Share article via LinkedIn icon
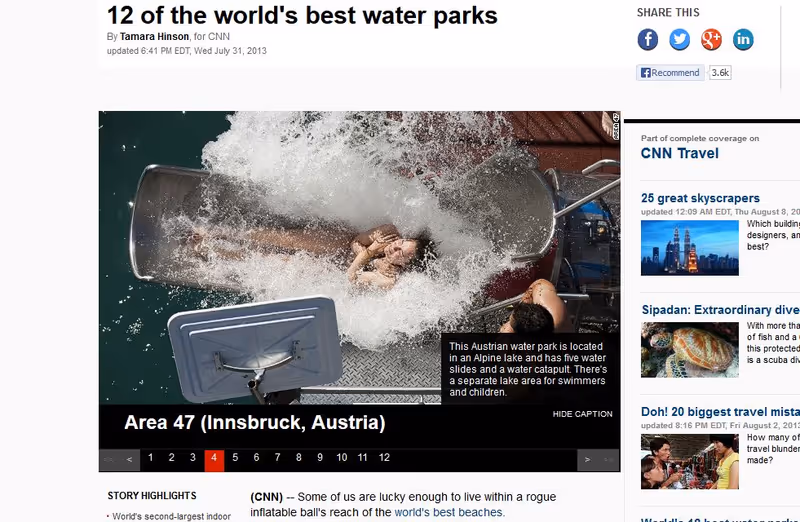 [x=743, y=39]
